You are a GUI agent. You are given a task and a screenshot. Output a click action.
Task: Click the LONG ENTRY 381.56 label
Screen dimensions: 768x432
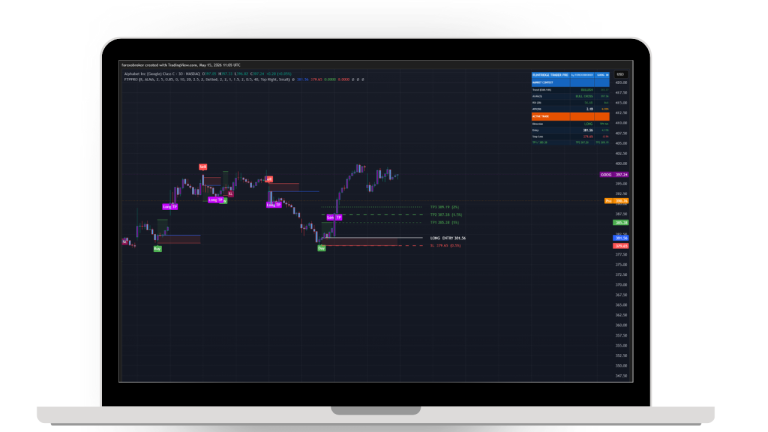click(448, 238)
